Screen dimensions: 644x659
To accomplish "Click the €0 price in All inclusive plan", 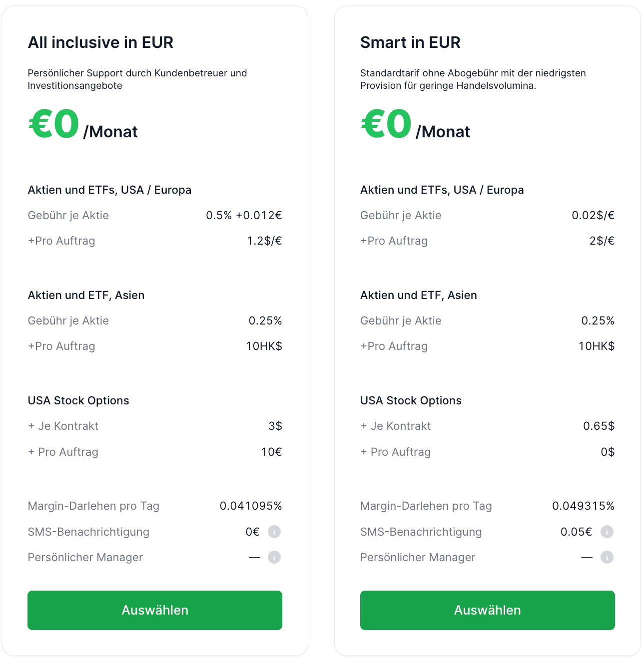I will (x=54, y=124).
